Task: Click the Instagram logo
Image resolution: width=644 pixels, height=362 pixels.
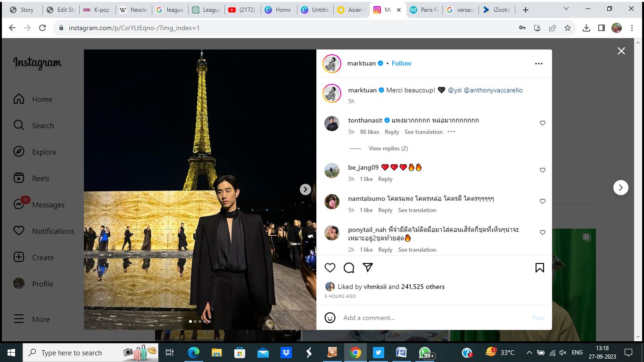Action: click(x=37, y=63)
